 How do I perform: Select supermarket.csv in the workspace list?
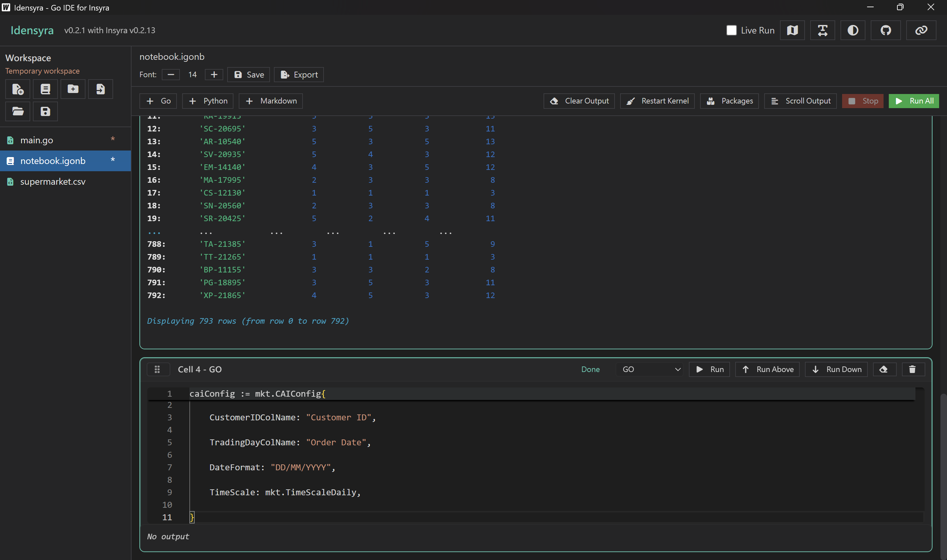(x=53, y=181)
